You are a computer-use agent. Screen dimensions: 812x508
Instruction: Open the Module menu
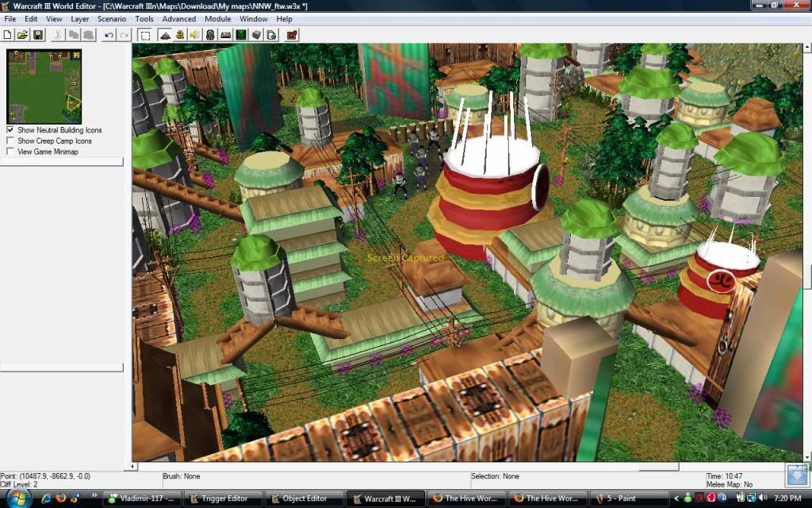pos(217,19)
